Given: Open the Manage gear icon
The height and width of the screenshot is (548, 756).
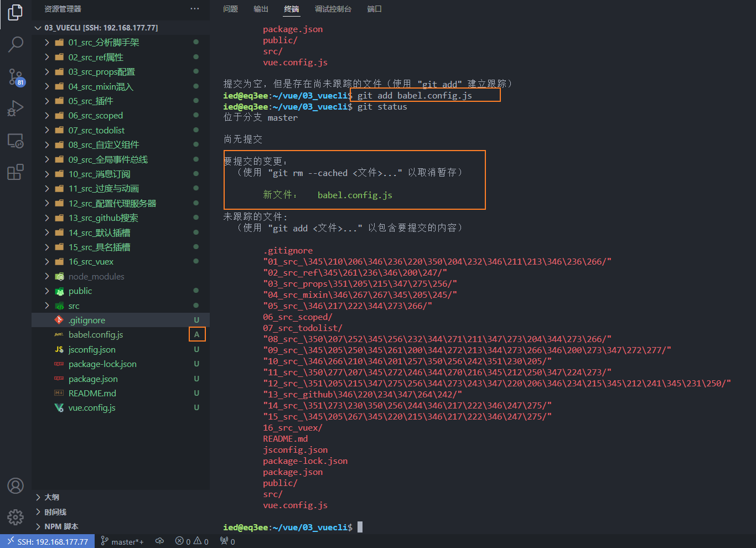Looking at the screenshot, I should (15, 518).
